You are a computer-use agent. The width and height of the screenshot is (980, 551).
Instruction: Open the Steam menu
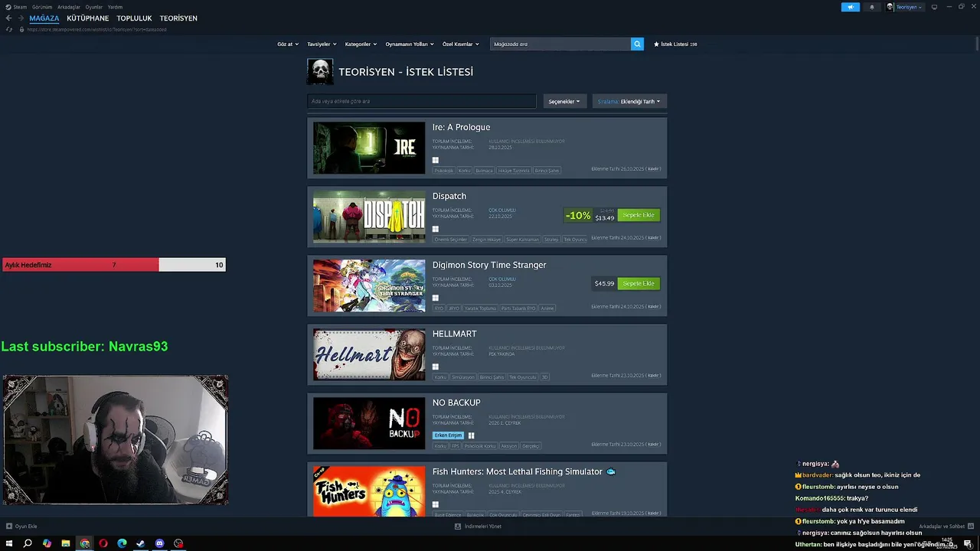click(20, 7)
